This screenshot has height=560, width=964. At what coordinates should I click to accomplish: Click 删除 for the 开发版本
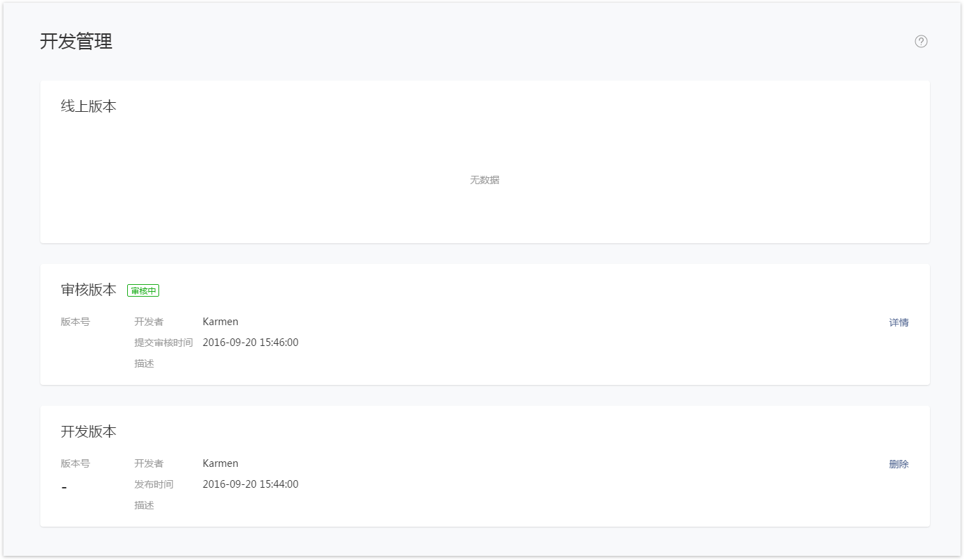coord(899,464)
